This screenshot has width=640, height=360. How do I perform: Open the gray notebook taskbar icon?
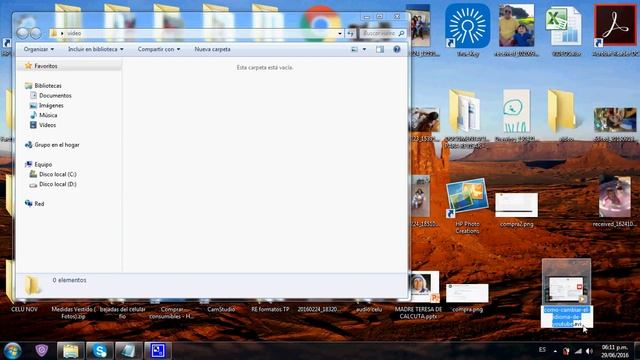[129, 351]
